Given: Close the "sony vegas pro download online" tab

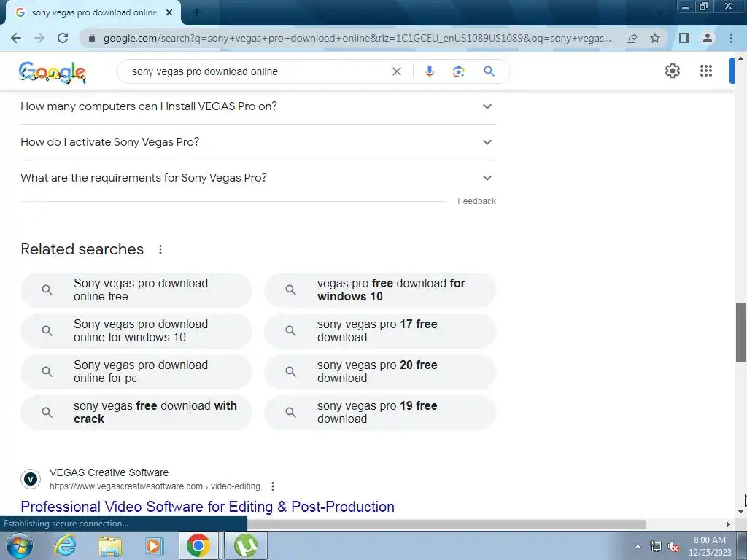Looking at the screenshot, I should (169, 12).
